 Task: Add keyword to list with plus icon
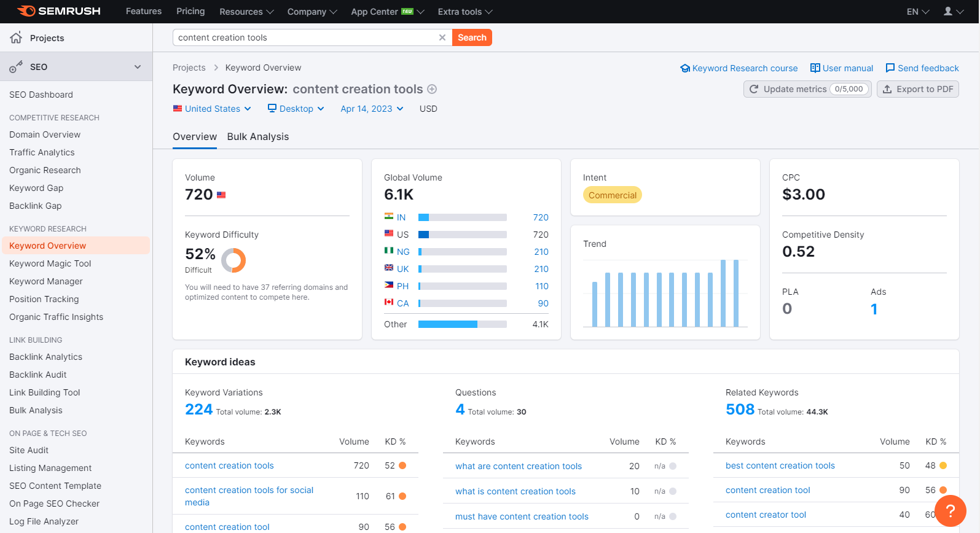[x=432, y=89]
